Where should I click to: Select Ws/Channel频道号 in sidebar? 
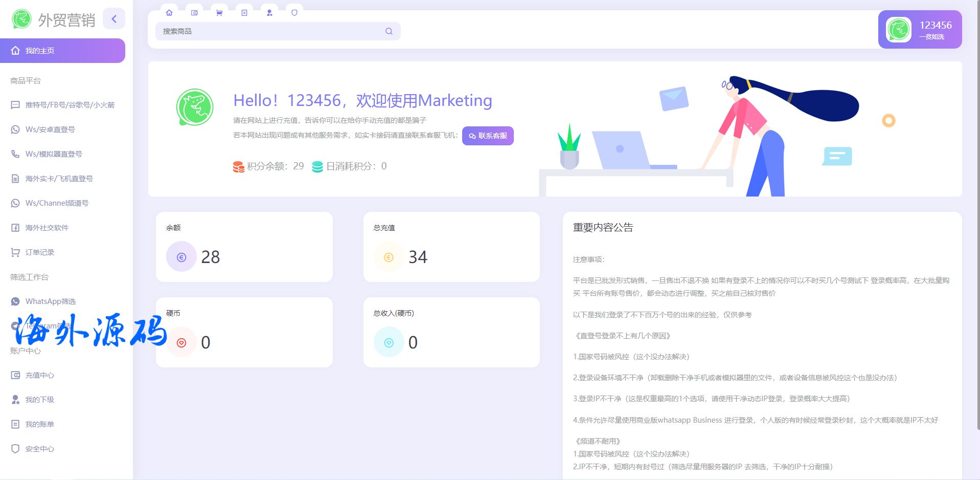[57, 203]
